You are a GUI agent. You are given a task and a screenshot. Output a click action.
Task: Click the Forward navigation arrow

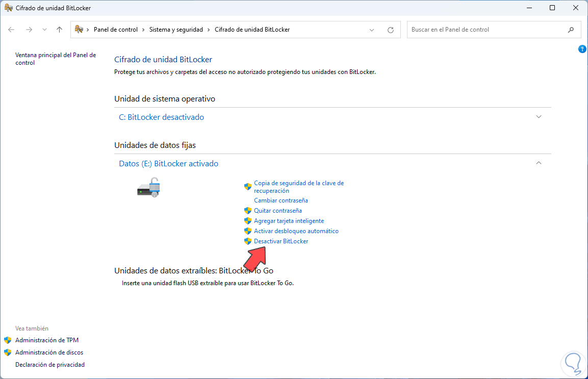coord(29,30)
